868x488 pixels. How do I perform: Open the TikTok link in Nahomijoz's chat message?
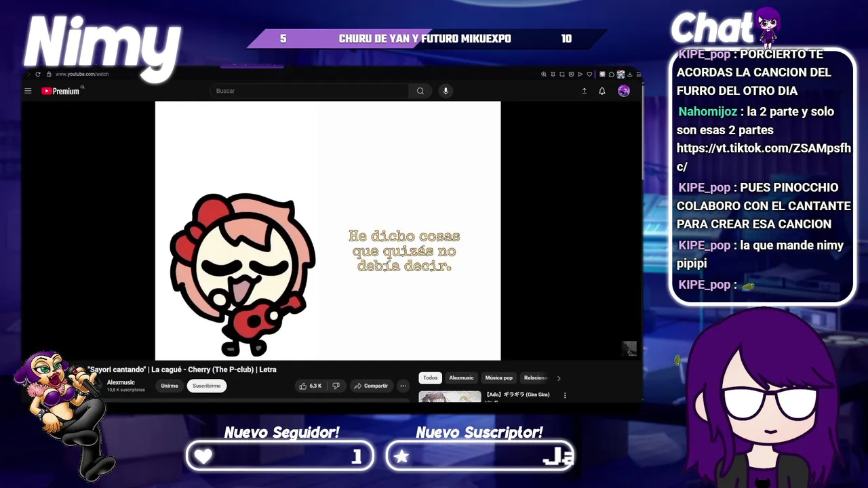click(x=764, y=157)
